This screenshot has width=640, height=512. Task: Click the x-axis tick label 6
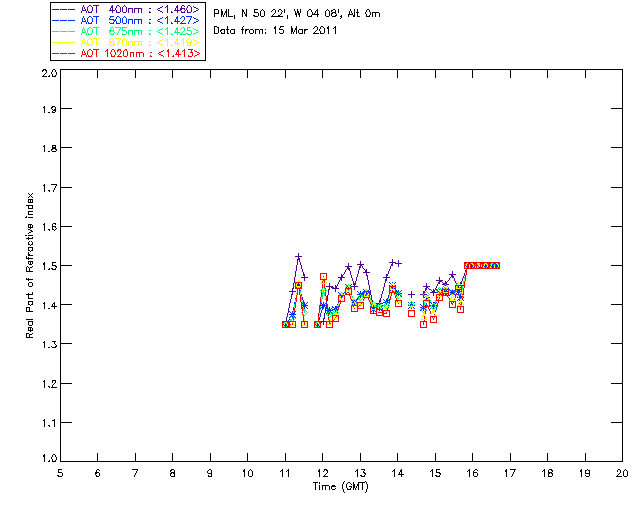(x=98, y=473)
